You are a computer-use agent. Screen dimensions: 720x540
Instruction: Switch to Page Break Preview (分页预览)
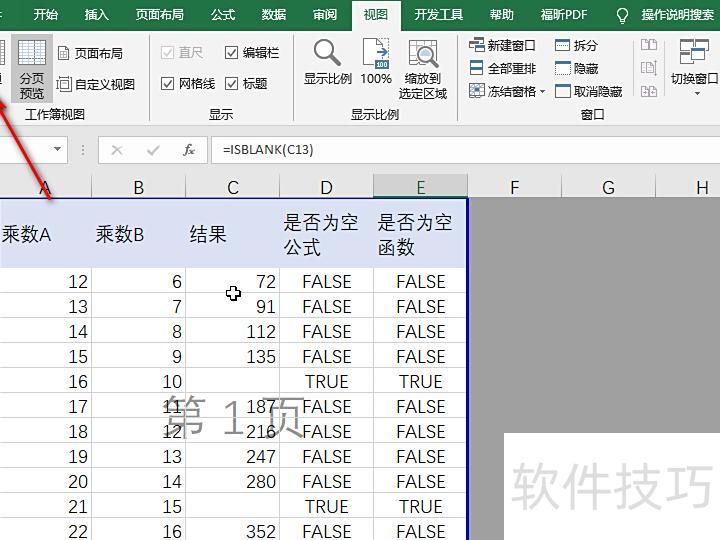[x=32, y=69]
